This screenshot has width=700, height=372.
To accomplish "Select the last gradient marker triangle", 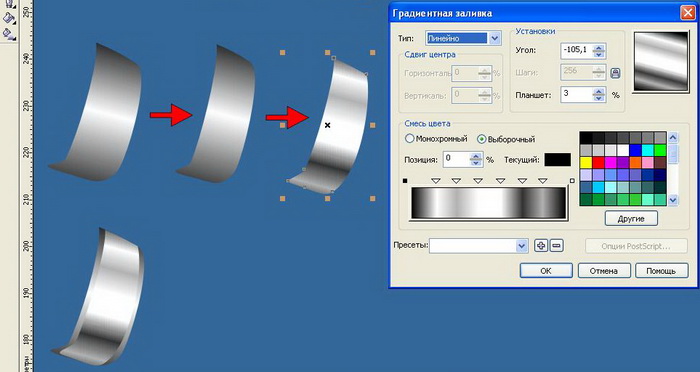I will [x=542, y=181].
